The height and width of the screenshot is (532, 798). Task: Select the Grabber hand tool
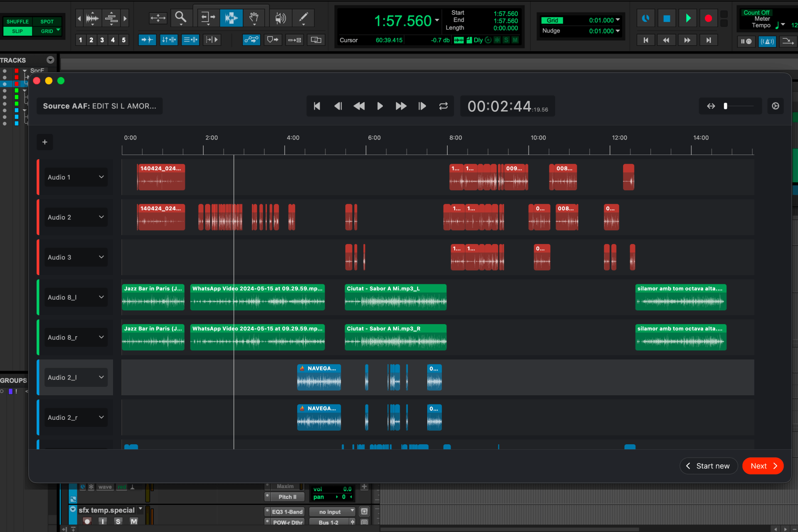pyautogui.click(x=254, y=18)
